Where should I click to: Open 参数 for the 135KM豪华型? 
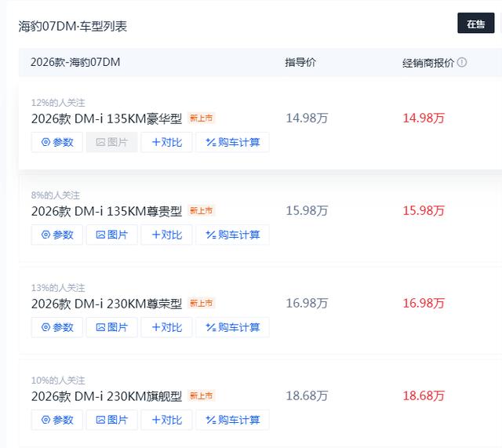click(57, 142)
